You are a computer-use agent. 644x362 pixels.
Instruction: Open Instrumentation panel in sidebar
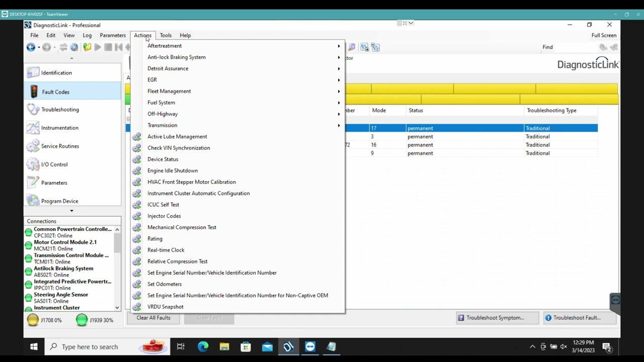[x=73, y=128]
